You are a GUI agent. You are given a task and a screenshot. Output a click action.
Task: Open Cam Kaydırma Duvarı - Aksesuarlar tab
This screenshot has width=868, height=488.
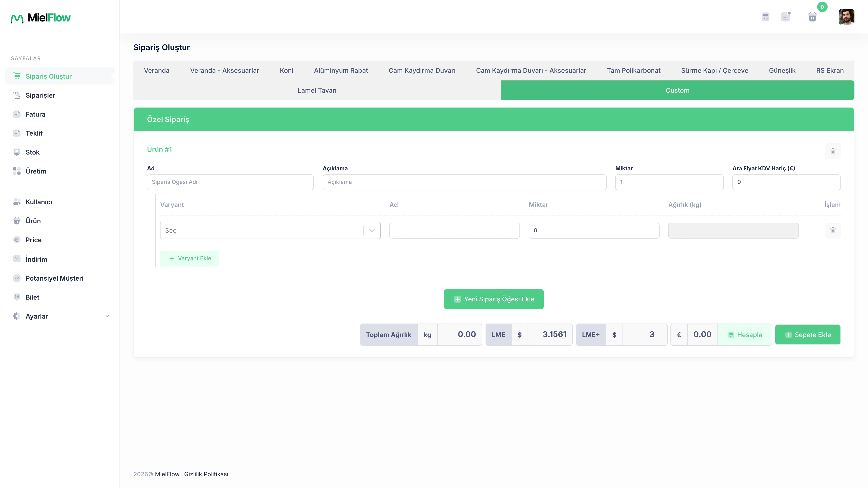click(x=531, y=70)
